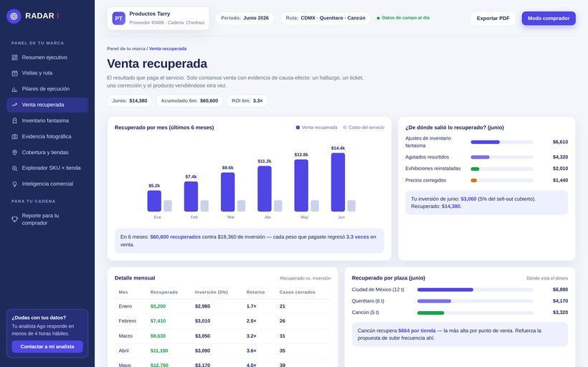588x367 pixels.
Task: Click the Junio $14,380 chip
Action: [x=129, y=101]
